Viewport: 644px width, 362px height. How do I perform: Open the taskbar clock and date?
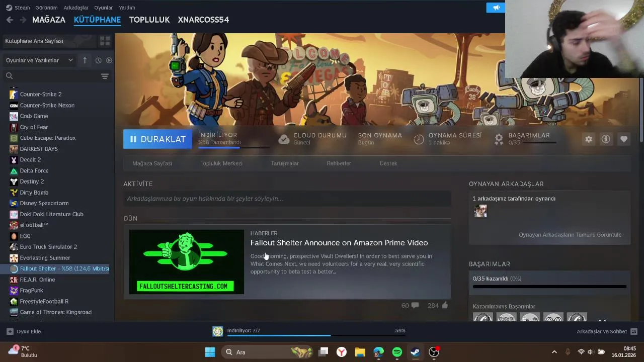pyautogui.click(x=623, y=352)
